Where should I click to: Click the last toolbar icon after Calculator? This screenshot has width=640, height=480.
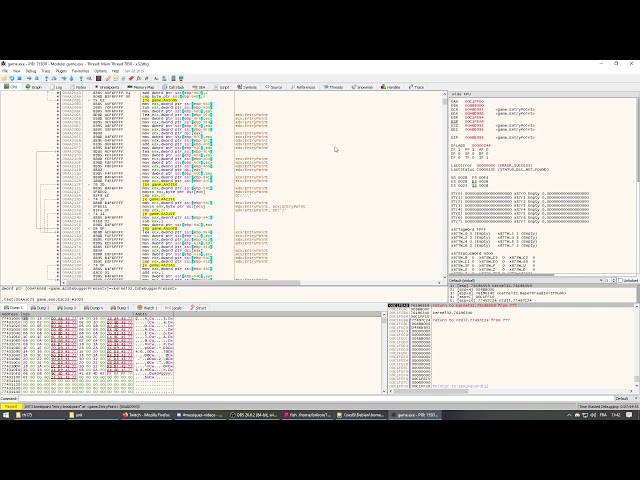(181, 78)
